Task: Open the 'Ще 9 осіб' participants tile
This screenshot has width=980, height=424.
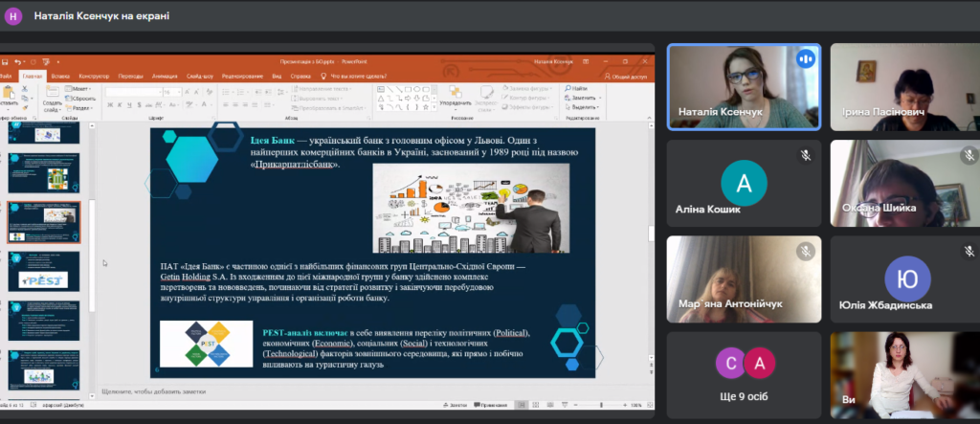Action: click(x=744, y=375)
